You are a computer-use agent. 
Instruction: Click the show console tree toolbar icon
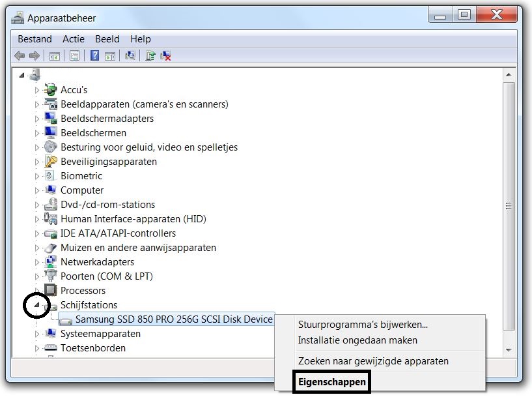click(55, 55)
